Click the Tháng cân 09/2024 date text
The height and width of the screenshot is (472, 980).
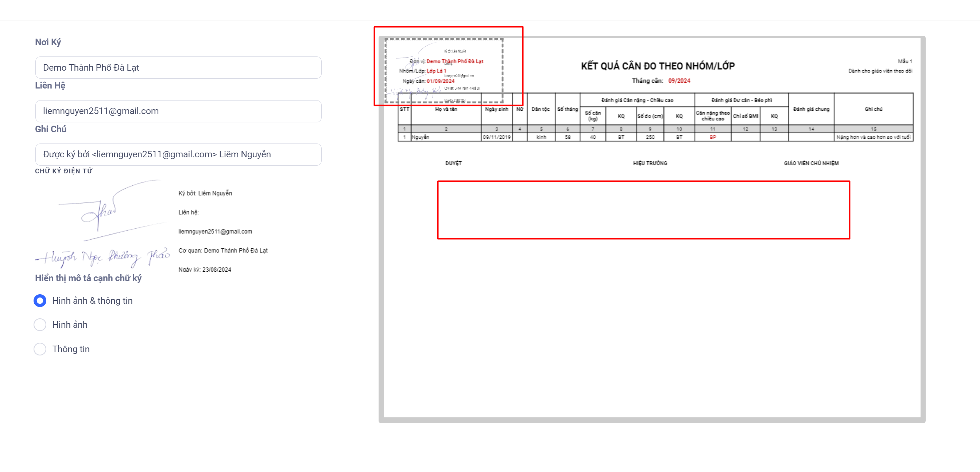point(661,80)
